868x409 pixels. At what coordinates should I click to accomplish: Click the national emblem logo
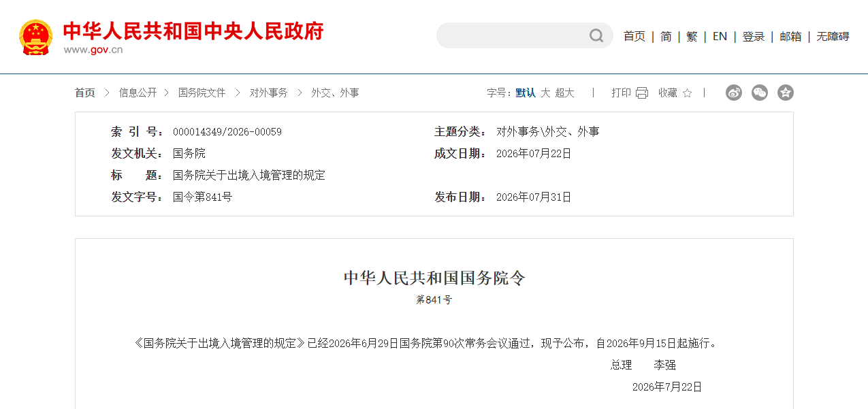[x=35, y=37]
